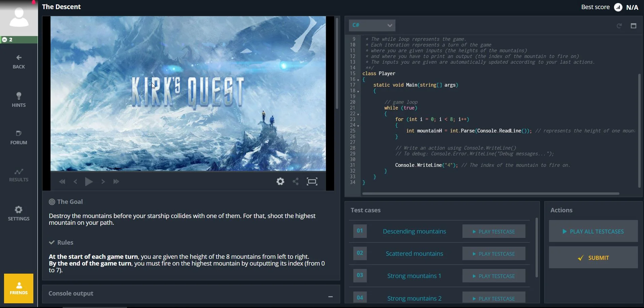Jump to first frame in player
The height and width of the screenshot is (308, 644).
pos(62,182)
